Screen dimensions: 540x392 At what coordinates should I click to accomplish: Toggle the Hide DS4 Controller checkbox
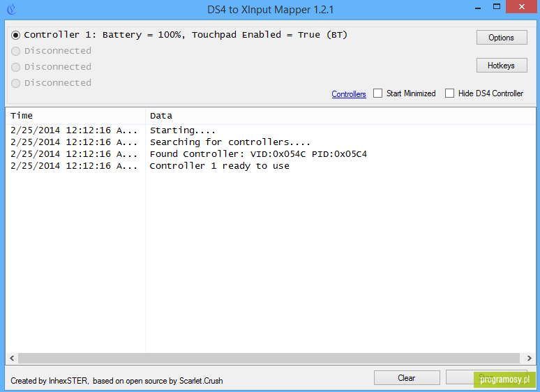(x=449, y=93)
